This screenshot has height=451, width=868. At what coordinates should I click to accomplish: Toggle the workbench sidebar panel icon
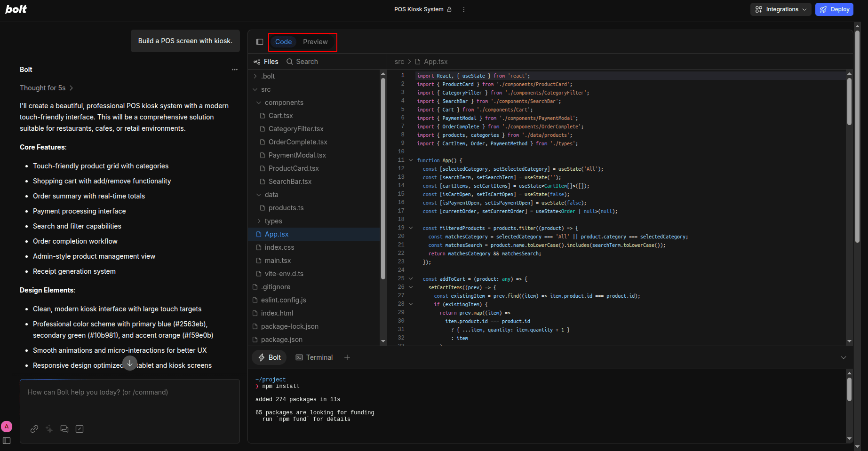(259, 42)
